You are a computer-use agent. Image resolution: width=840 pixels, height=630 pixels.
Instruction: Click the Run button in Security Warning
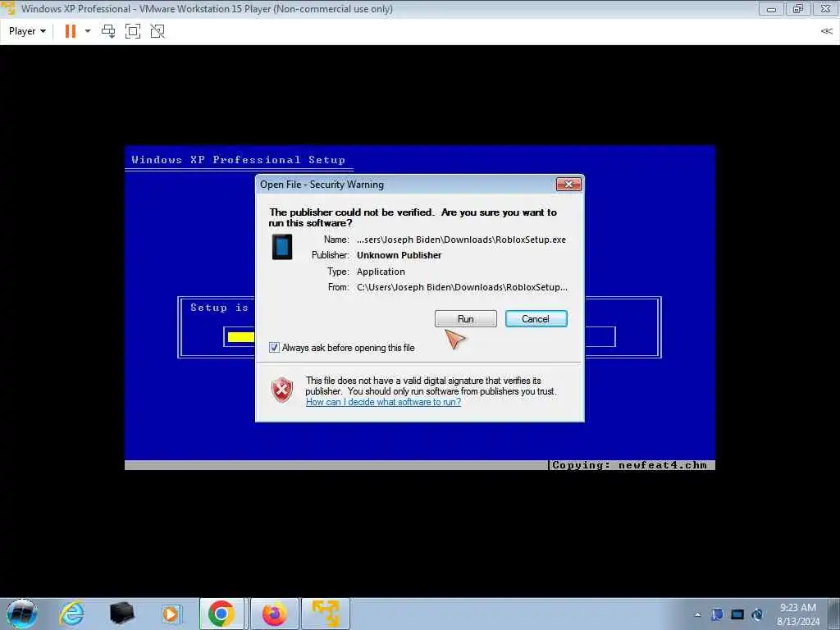pos(466,319)
